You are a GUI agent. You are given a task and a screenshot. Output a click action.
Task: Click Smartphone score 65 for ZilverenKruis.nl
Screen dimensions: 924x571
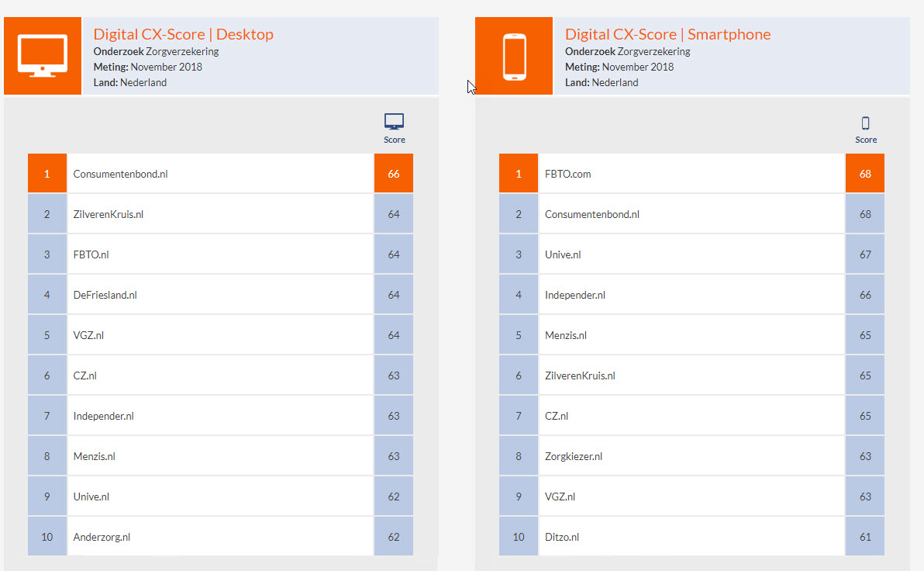click(865, 375)
